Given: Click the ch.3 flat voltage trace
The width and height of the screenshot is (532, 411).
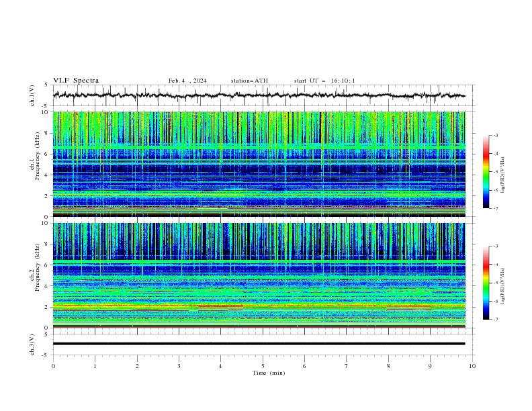Looking at the screenshot, I should (259, 344).
